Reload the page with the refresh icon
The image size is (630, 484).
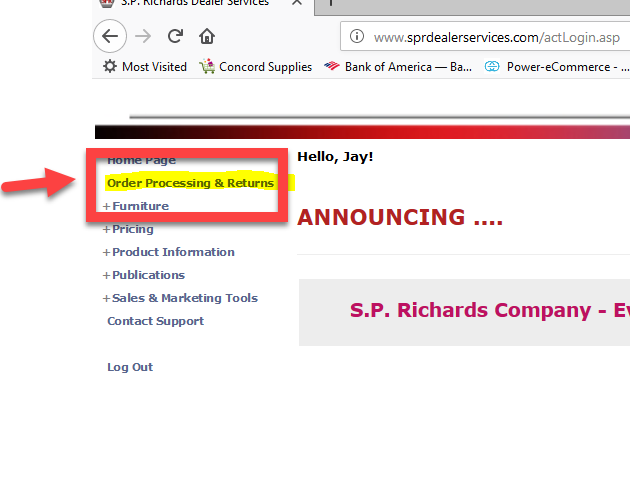pyautogui.click(x=175, y=37)
